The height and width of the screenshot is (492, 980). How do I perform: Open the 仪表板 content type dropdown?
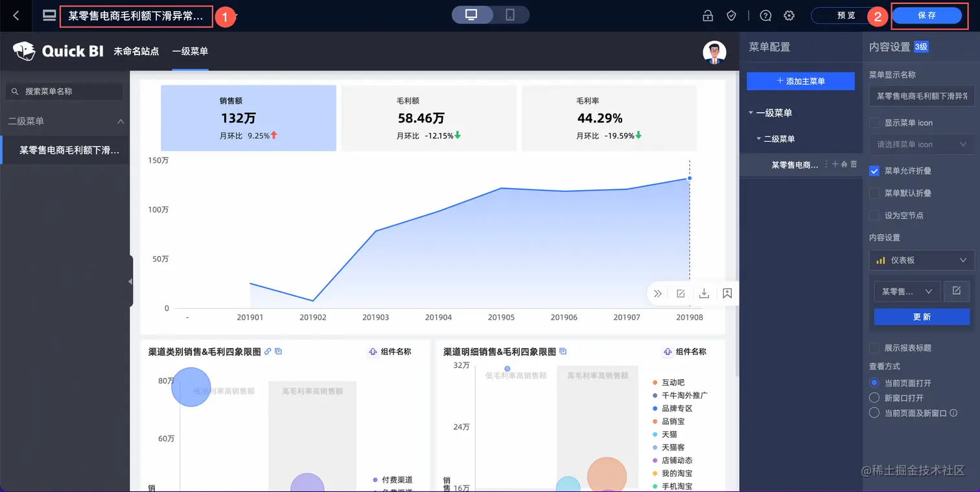922,260
